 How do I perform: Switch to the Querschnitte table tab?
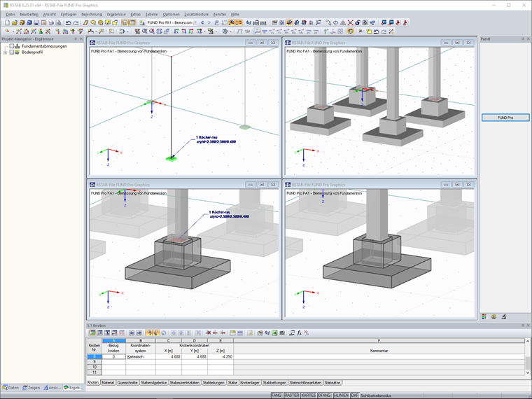(127, 383)
